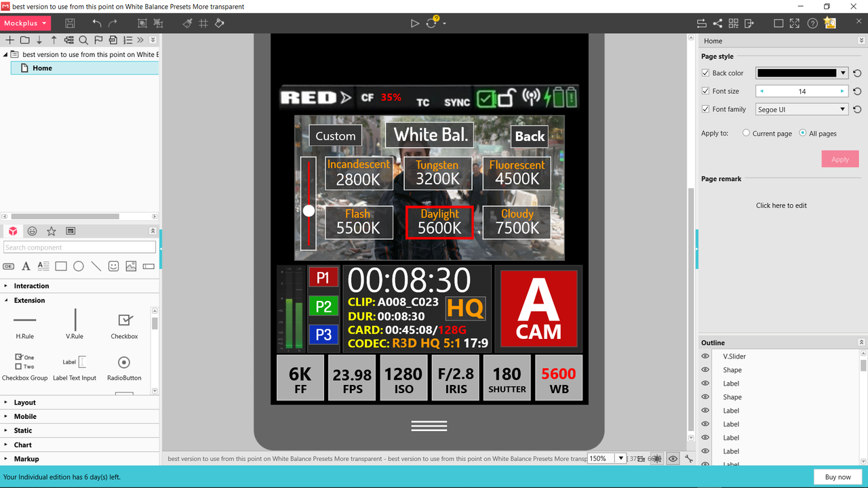Toggle the eye icon in status bar
This screenshot has height=488, width=868.
(x=673, y=459)
